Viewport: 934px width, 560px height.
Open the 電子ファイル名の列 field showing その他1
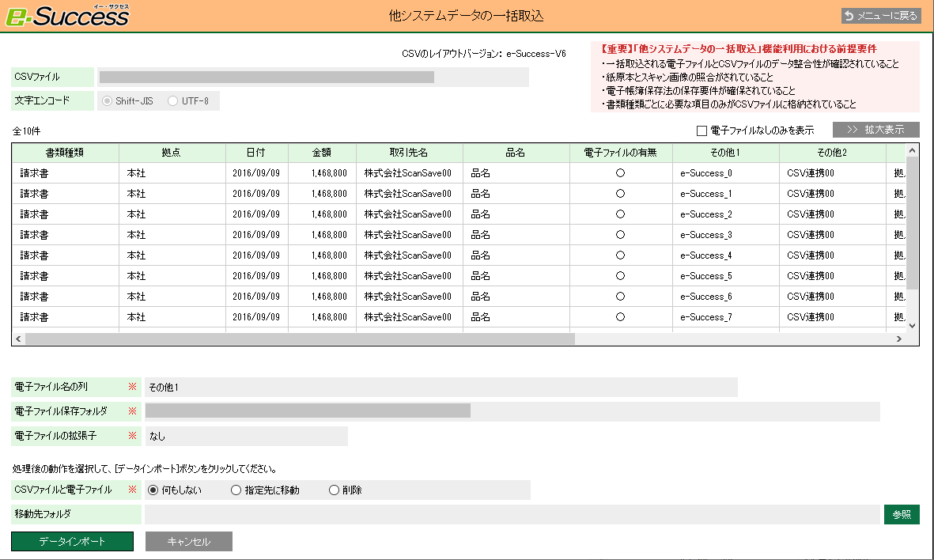441,388
